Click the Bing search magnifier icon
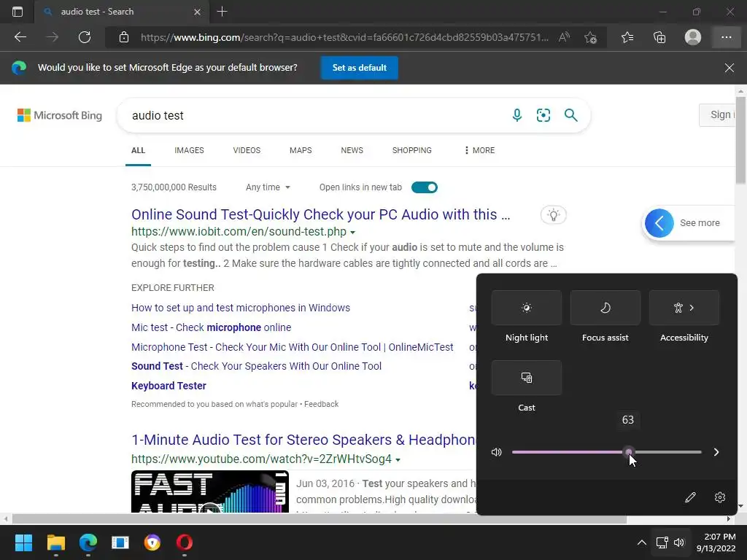This screenshot has width=747, height=560. pos(570,114)
